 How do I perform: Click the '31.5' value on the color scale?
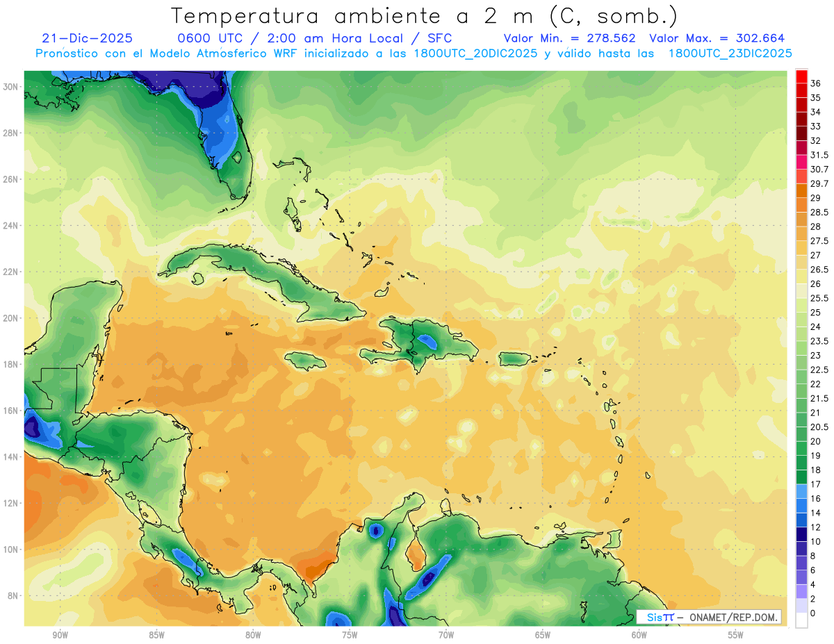819,155
